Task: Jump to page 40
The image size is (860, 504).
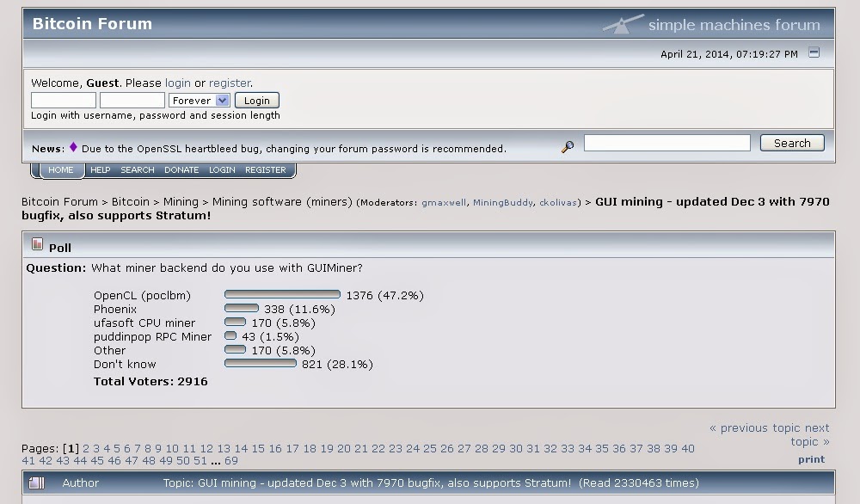Action: click(688, 449)
